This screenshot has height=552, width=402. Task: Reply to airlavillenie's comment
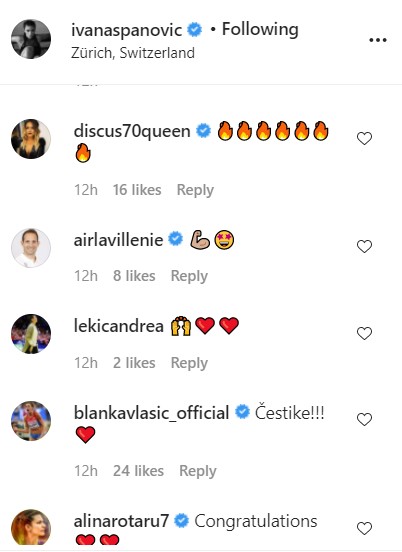[189, 276]
